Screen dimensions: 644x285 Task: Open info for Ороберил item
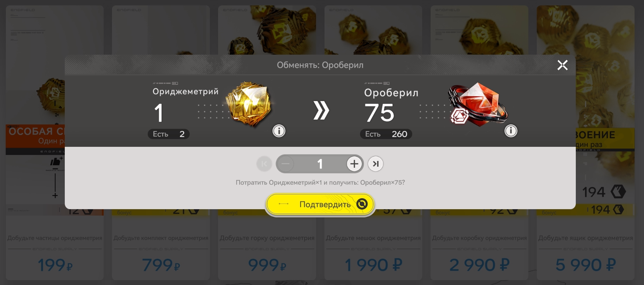pyautogui.click(x=511, y=131)
